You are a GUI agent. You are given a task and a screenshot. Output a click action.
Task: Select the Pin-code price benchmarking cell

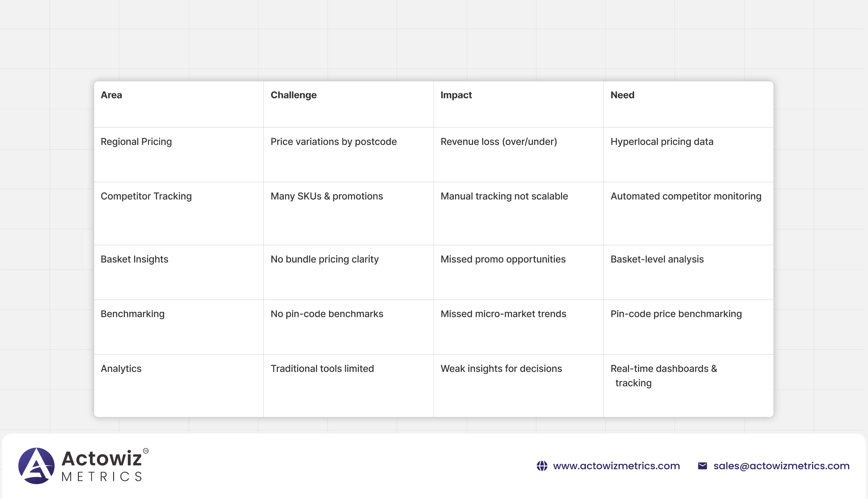(x=676, y=314)
